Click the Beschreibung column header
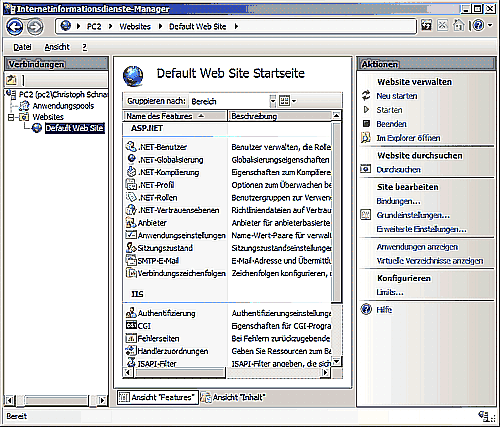This screenshot has height=427, width=500. 280,116
